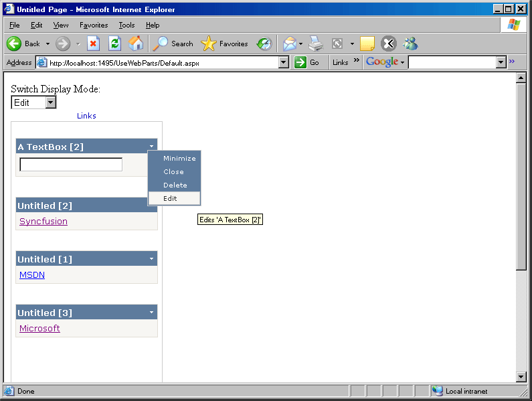This screenshot has width=532, height=401.
Task: Click the Print icon
Action: pyautogui.click(x=316, y=44)
